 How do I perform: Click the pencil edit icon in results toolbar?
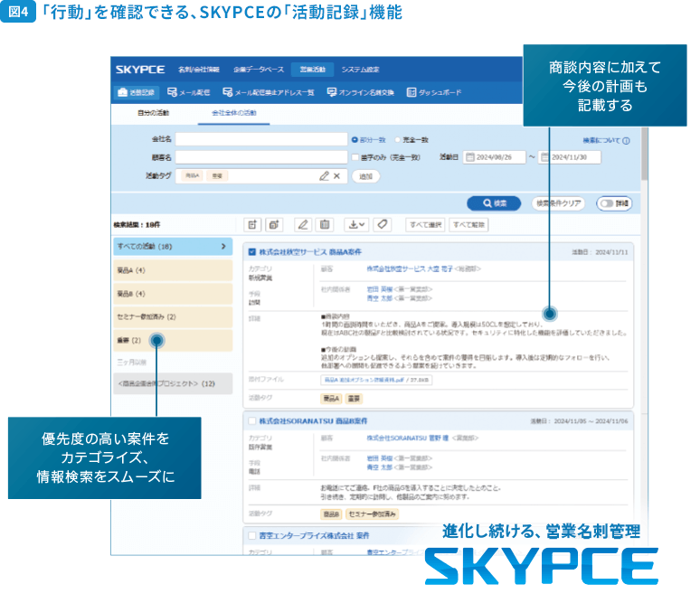click(303, 224)
